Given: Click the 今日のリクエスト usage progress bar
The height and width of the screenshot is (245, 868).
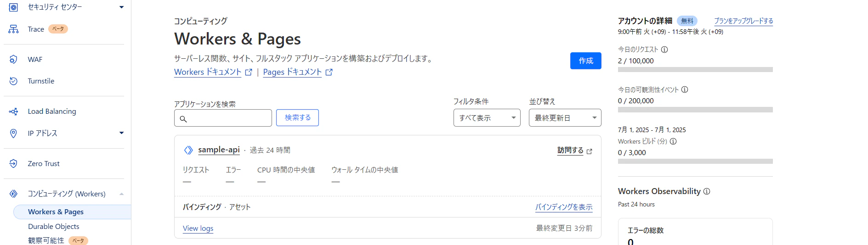Looking at the screenshot, I should tap(695, 70).
